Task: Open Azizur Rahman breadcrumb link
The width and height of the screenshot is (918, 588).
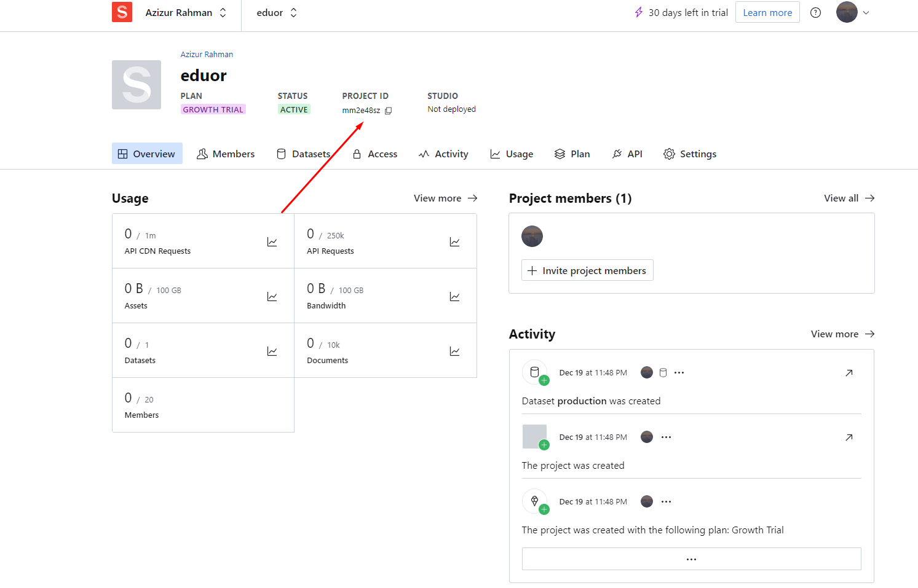Action: pyautogui.click(x=207, y=55)
